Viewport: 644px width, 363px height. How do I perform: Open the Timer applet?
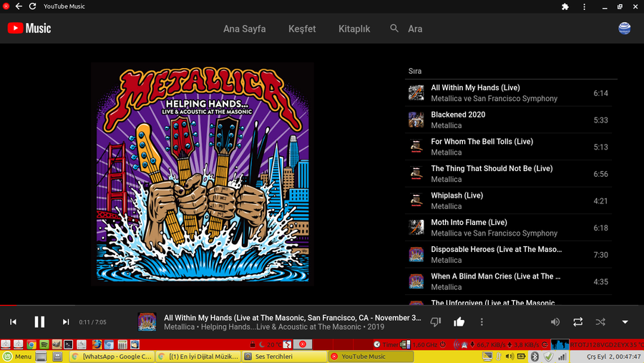(x=385, y=344)
